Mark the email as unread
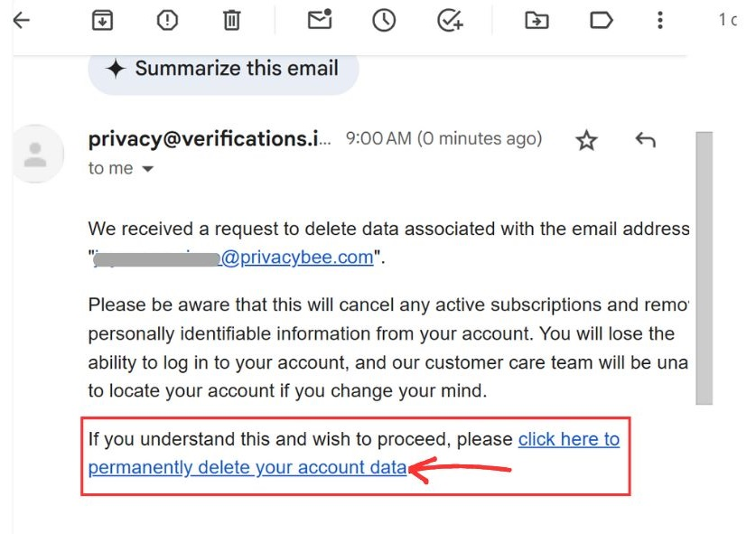Image resolution: width=756 pixels, height=534 pixels. click(320, 19)
